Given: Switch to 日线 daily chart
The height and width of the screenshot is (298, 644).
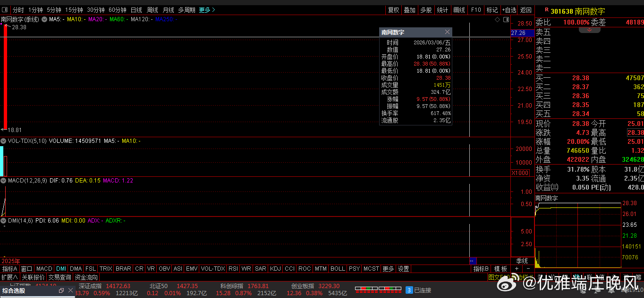Looking at the screenshot, I should 136,10.
